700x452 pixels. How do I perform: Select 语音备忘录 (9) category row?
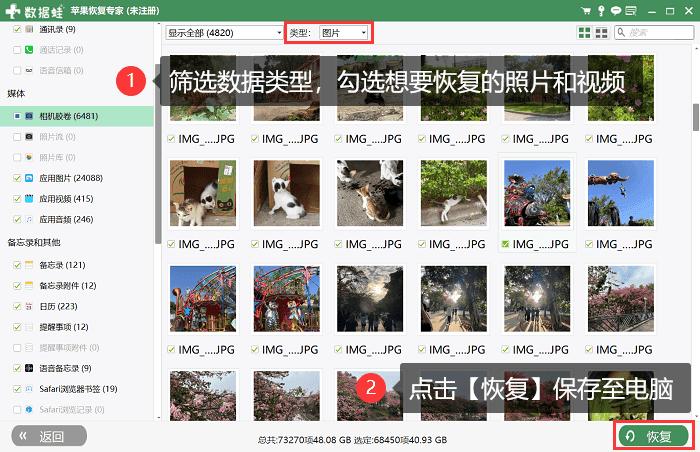(77, 368)
